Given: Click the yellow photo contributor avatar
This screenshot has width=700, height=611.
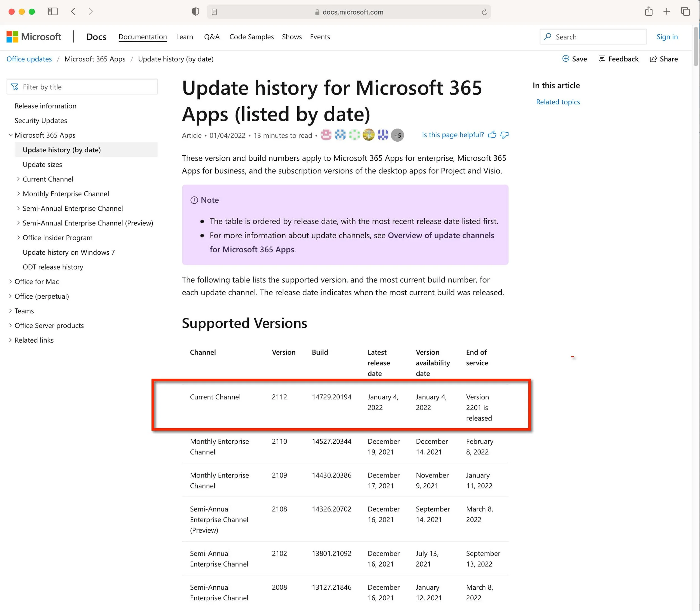Looking at the screenshot, I should coord(368,135).
